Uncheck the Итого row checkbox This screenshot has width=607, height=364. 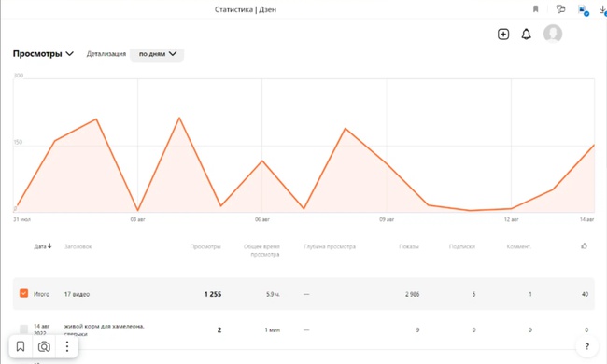click(x=23, y=293)
